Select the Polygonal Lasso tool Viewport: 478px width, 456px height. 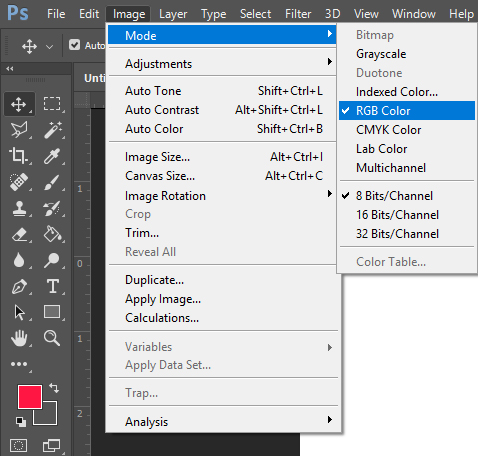click(x=19, y=130)
